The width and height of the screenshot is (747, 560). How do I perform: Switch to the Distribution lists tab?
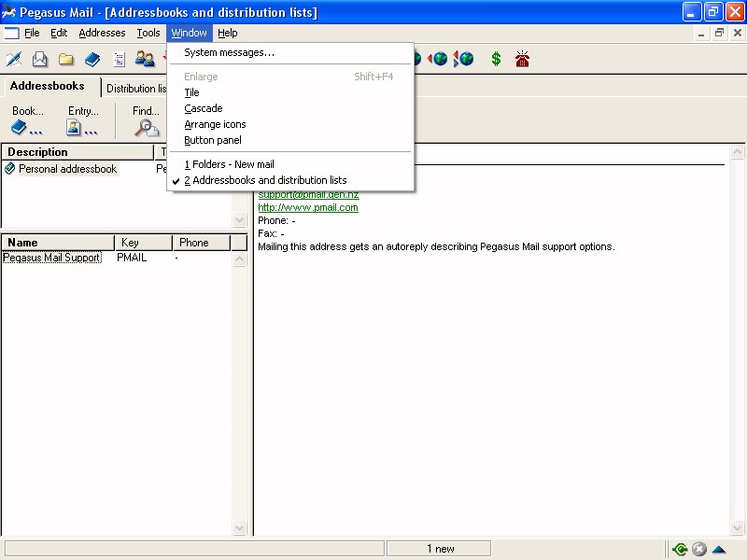(x=134, y=88)
